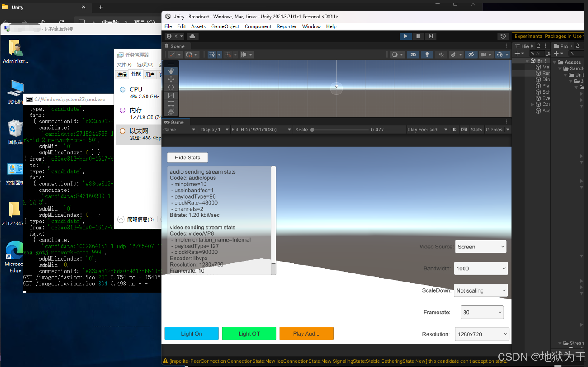Open the File menu in Unity
The height and width of the screenshot is (367, 588).
tap(168, 26)
